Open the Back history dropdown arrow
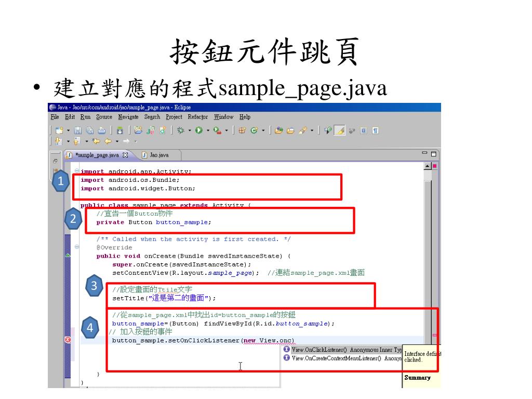 [117, 141]
